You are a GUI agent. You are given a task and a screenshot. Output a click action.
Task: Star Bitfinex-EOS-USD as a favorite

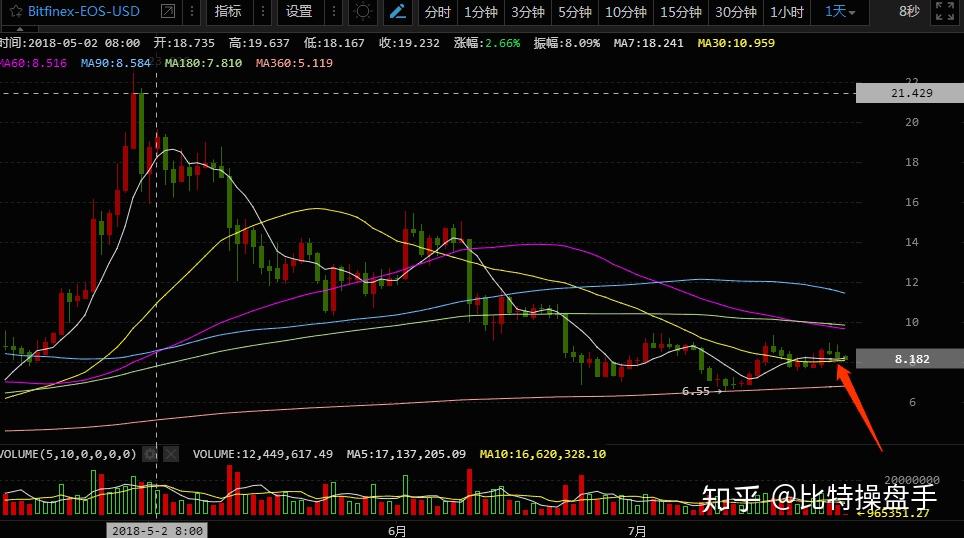tap(15, 12)
